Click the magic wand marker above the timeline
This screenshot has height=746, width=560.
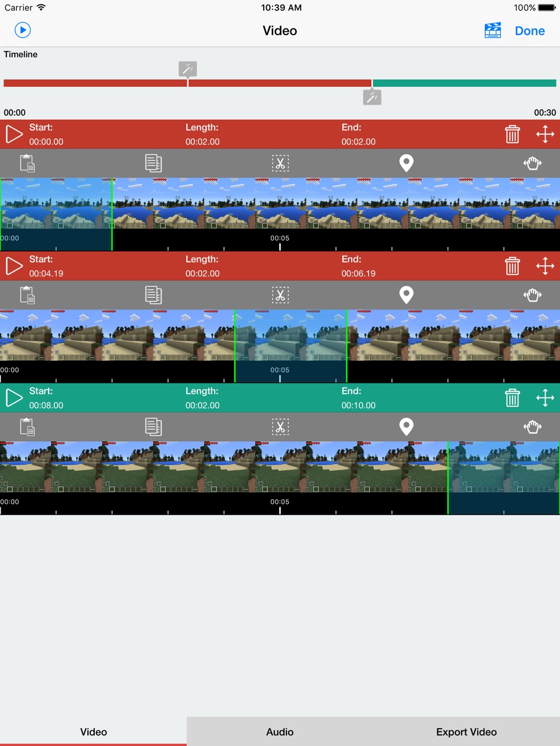(187, 69)
